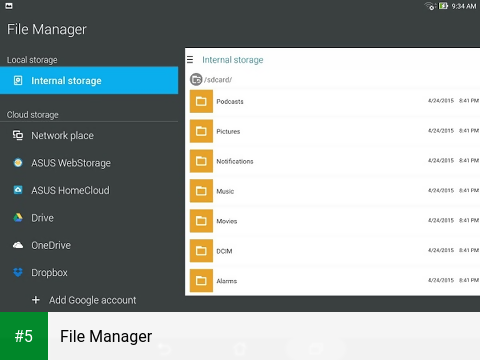Tap the battery status icon

coord(443,6)
